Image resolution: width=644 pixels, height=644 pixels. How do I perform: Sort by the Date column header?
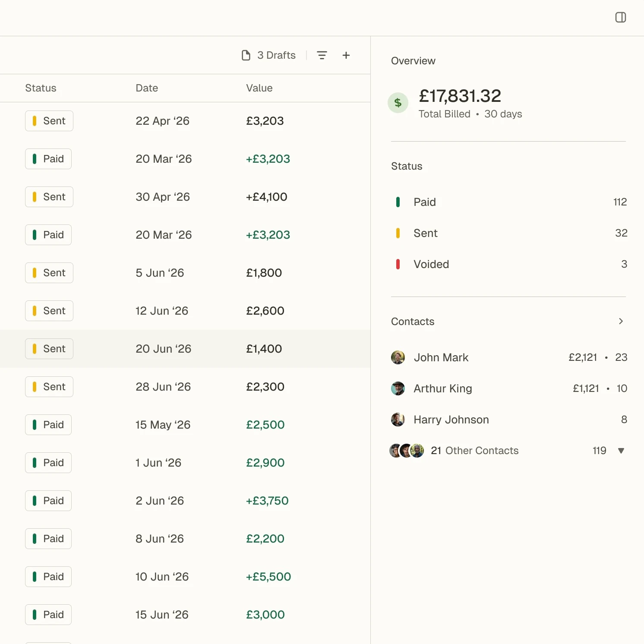click(147, 88)
